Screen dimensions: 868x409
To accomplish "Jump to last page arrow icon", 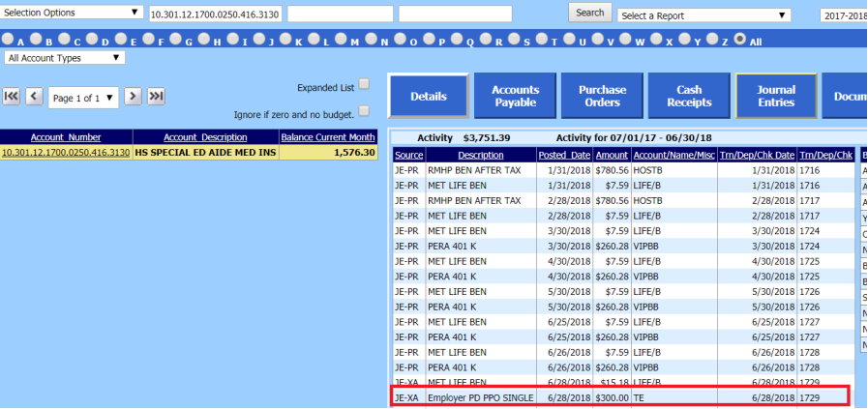I will [x=156, y=96].
